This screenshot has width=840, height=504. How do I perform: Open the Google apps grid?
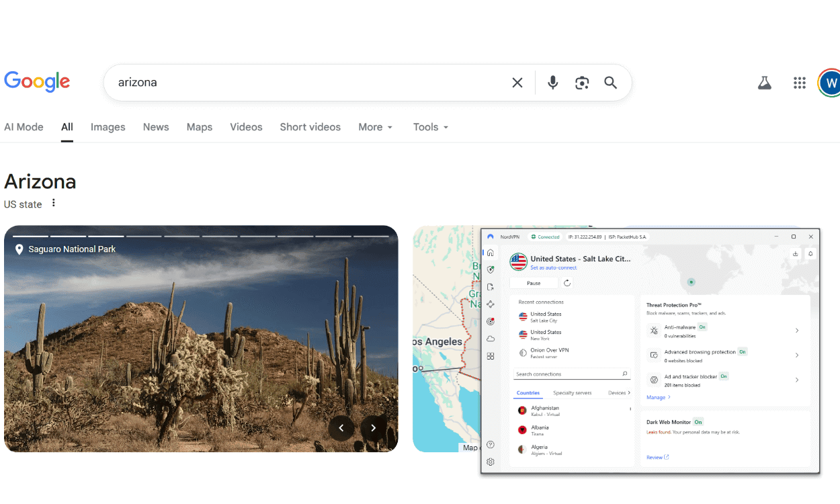(799, 83)
